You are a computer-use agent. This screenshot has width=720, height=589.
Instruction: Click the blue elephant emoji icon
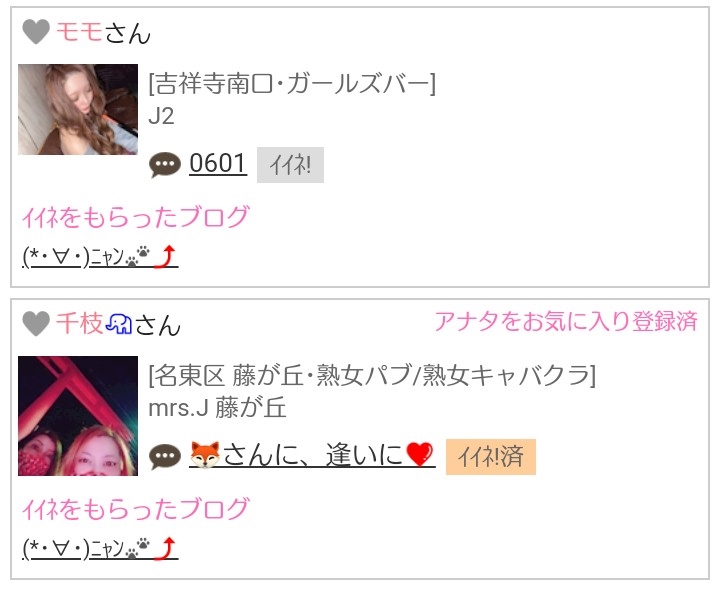pyautogui.click(x=118, y=324)
